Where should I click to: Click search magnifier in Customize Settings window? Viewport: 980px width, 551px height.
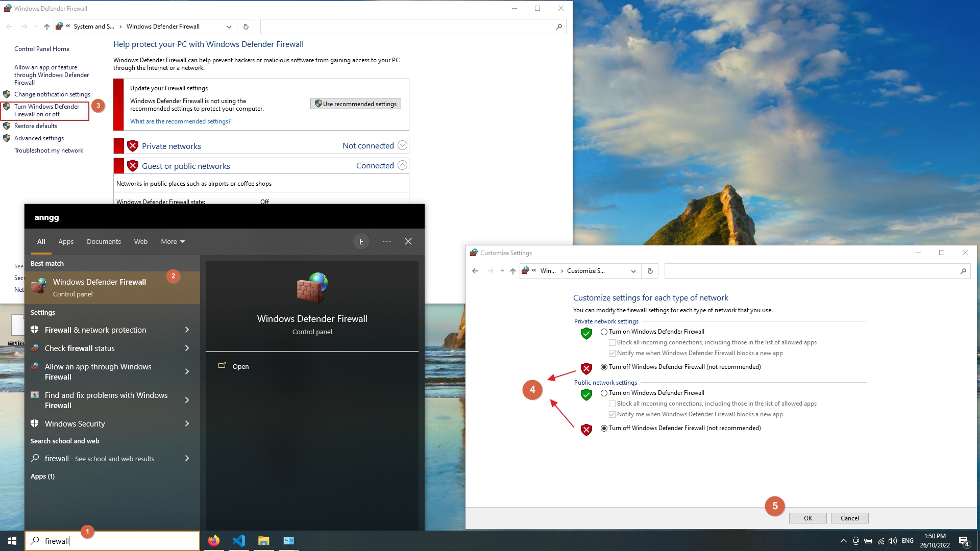(x=963, y=271)
